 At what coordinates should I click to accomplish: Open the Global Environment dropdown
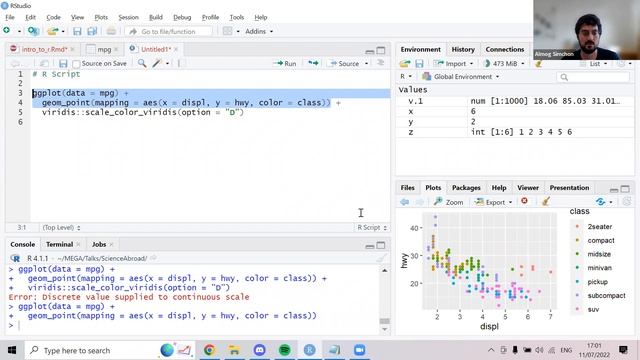(461, 77)
